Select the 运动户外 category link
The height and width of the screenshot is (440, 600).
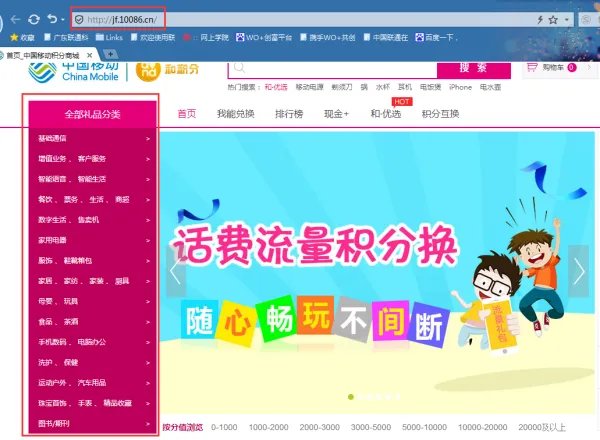pos(52,383)
